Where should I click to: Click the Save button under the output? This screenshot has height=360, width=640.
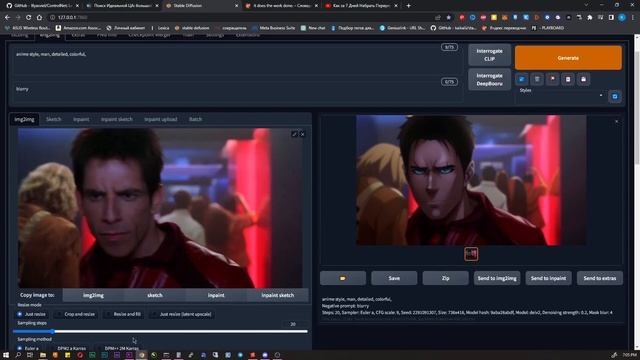tap(394, 278)
